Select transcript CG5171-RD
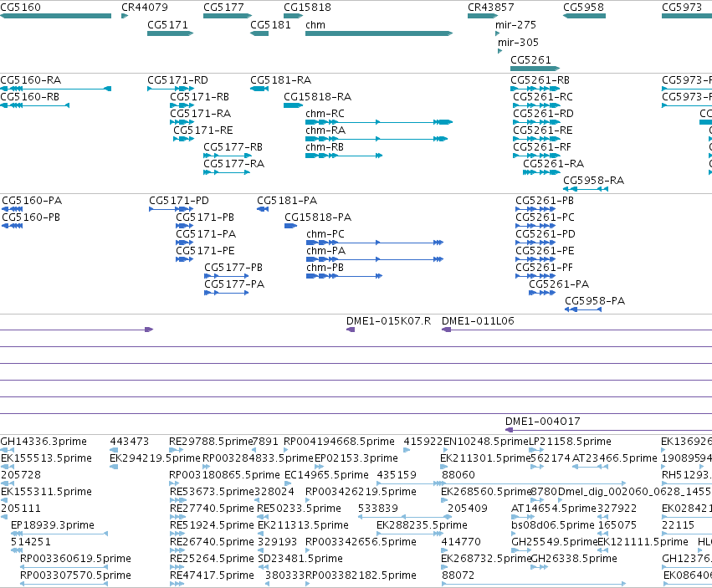This screenshot has height=588, width=712. tap(177, 80)
